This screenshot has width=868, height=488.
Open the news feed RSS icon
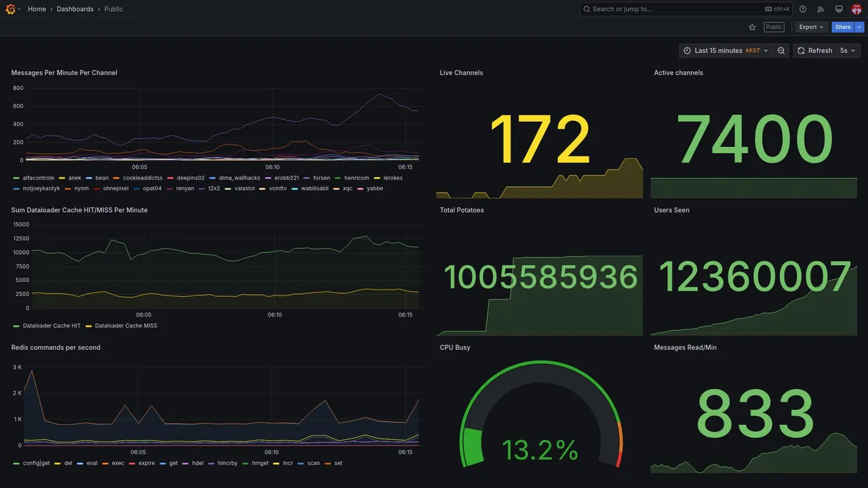(821, 9)
